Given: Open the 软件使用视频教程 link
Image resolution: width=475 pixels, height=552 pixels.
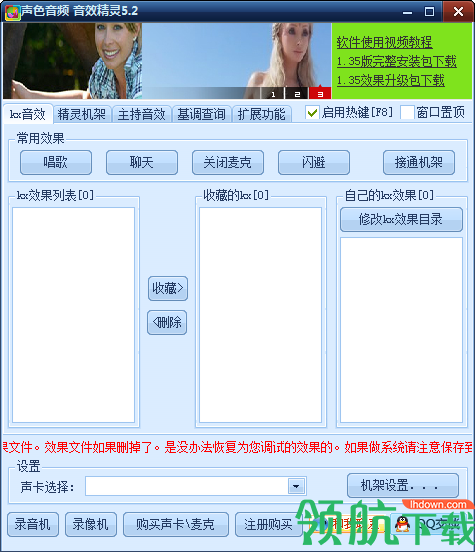Looking at the screenshot, I should pyautogui.click(x=384, y=43).
